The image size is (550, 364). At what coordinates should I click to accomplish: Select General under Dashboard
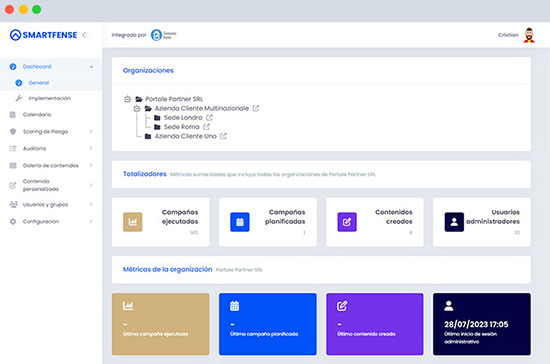click(x=39, y=83)
